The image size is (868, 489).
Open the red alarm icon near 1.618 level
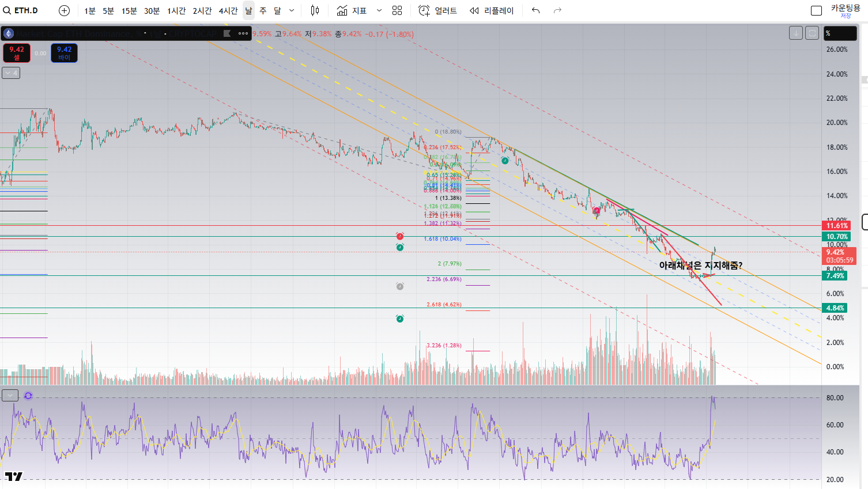point(400,236)
